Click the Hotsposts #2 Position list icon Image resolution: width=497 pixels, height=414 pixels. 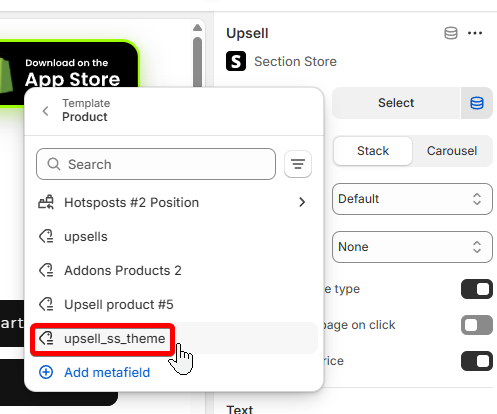(x=46, y=202)
